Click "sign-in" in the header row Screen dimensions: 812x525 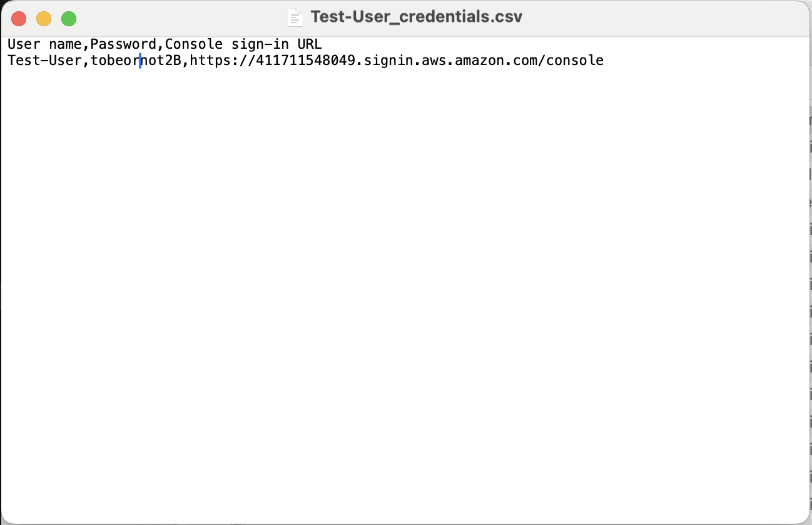click(x=260, y=44)
